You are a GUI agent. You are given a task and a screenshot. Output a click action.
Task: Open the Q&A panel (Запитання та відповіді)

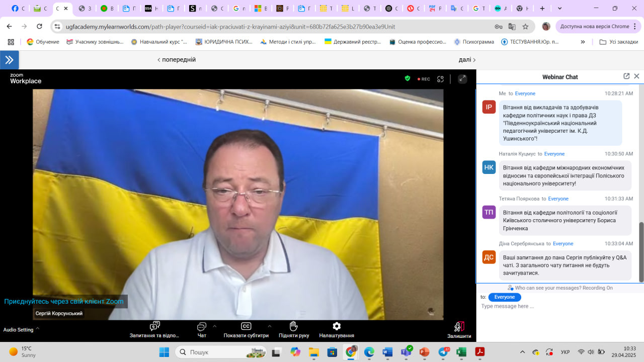(154, 330)
